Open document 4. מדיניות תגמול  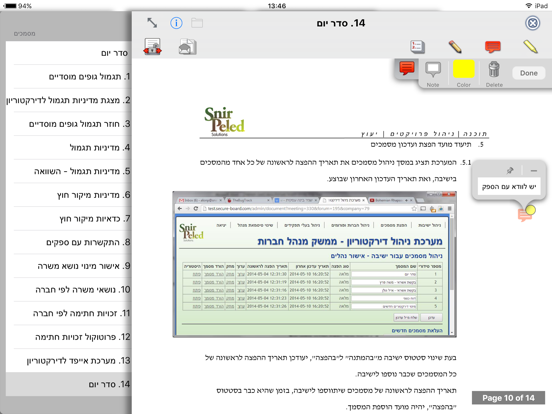tap(68, 148)
